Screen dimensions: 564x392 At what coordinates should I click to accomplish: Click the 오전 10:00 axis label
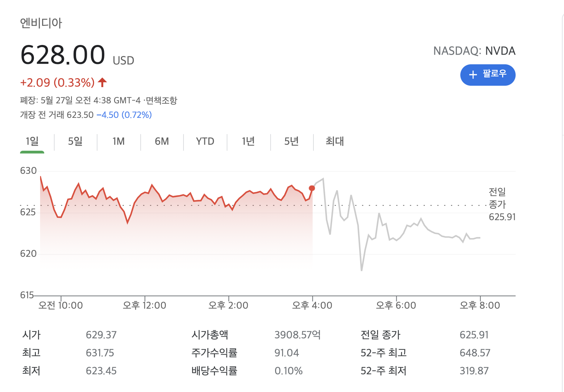point(60,305)
